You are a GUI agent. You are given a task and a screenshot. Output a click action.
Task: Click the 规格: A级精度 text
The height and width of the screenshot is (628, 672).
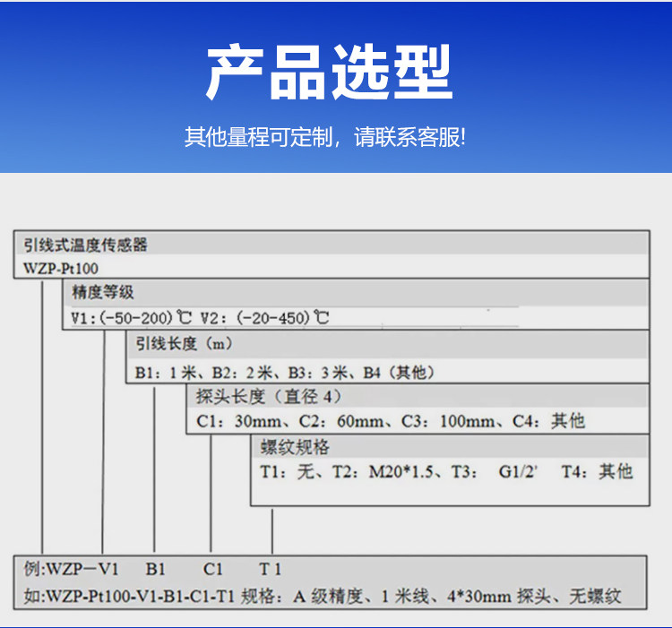(302, 597)
